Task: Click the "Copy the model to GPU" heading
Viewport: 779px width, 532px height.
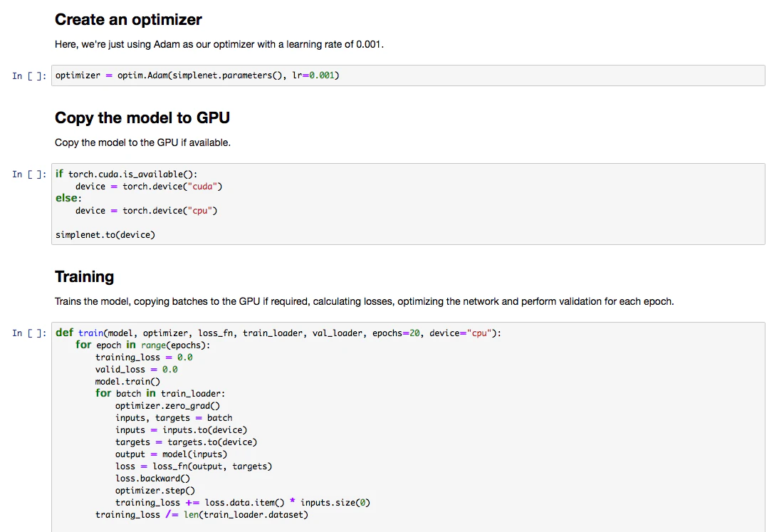Action: (x=142, y=118)
